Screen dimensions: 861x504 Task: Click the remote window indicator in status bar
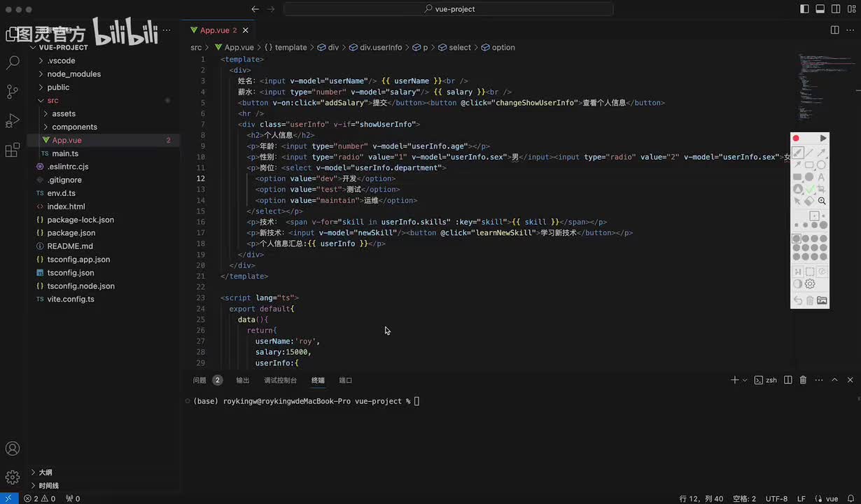(x=8, y=498)
